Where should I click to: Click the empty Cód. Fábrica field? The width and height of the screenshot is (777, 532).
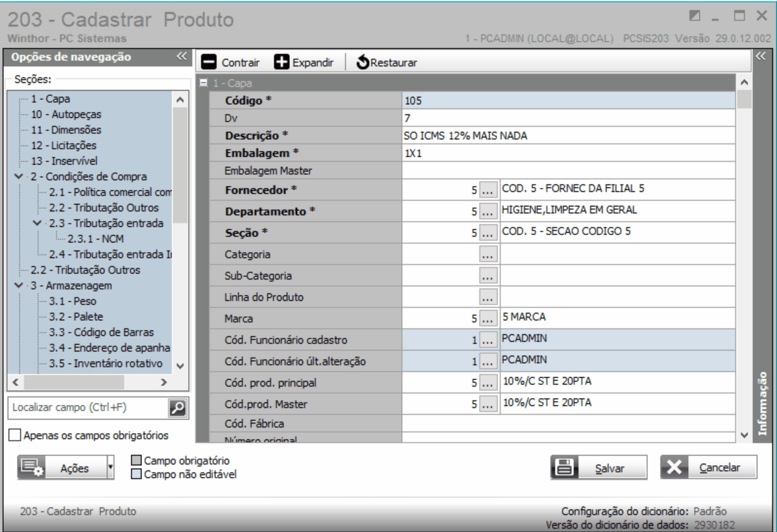tap(568, 424)
